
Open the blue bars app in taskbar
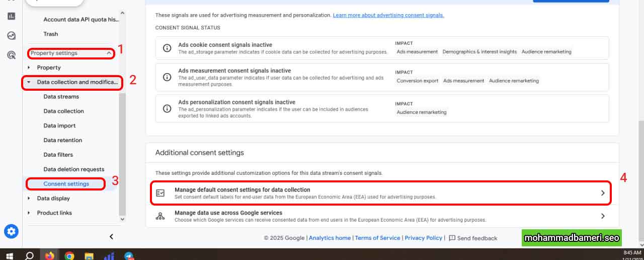coord(109,255)
